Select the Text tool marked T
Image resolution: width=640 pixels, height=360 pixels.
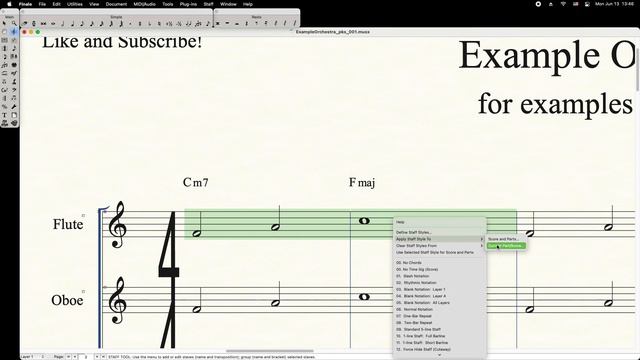[x=4, y=115]
